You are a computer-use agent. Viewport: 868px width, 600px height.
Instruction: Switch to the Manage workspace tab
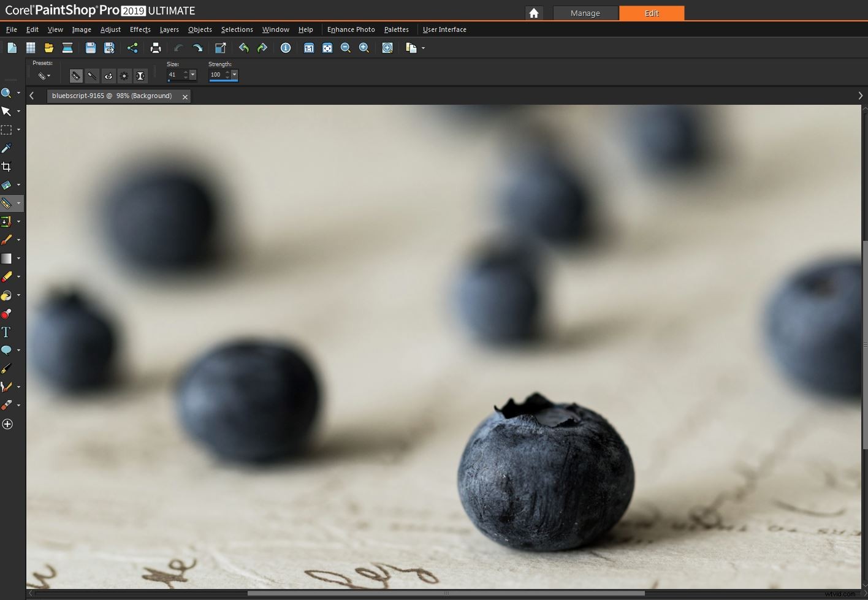tap(585, 13)
